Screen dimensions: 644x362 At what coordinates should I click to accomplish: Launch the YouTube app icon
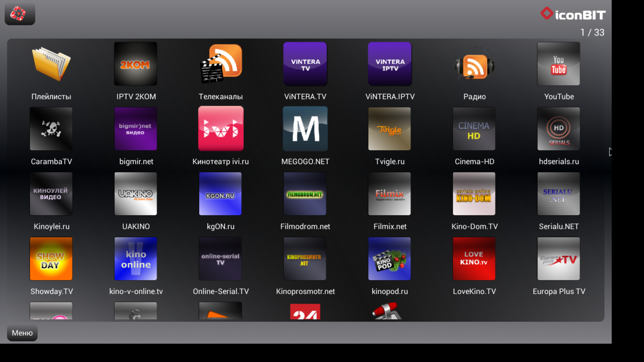pos(559,64)
